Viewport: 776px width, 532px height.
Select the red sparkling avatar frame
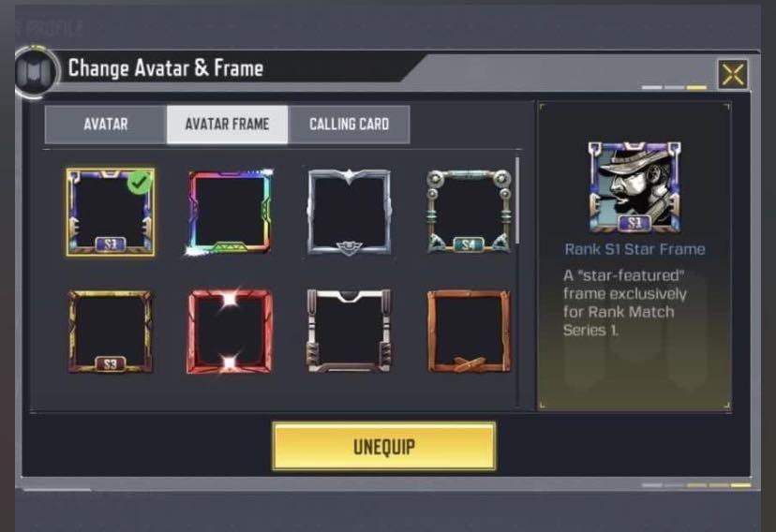coord(230,332)
